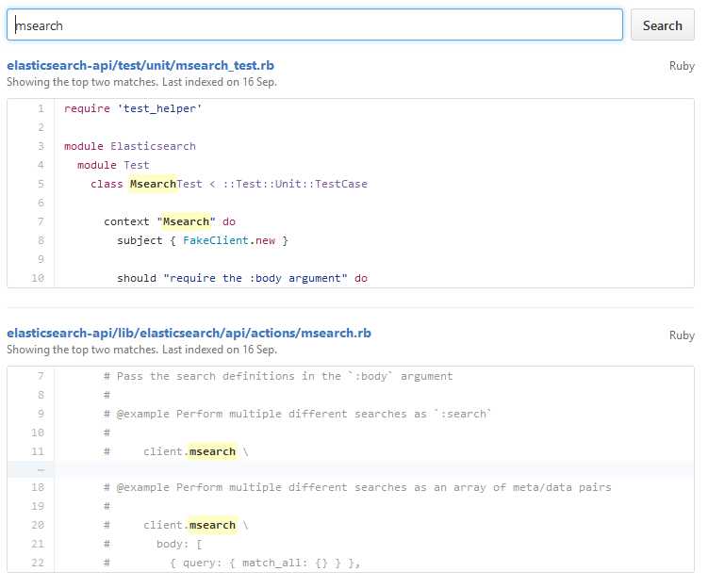The height and width of the screenshot is (588, 708).
Task: Expand the collapsed lines ellipsis row
Action: [351, 470]
